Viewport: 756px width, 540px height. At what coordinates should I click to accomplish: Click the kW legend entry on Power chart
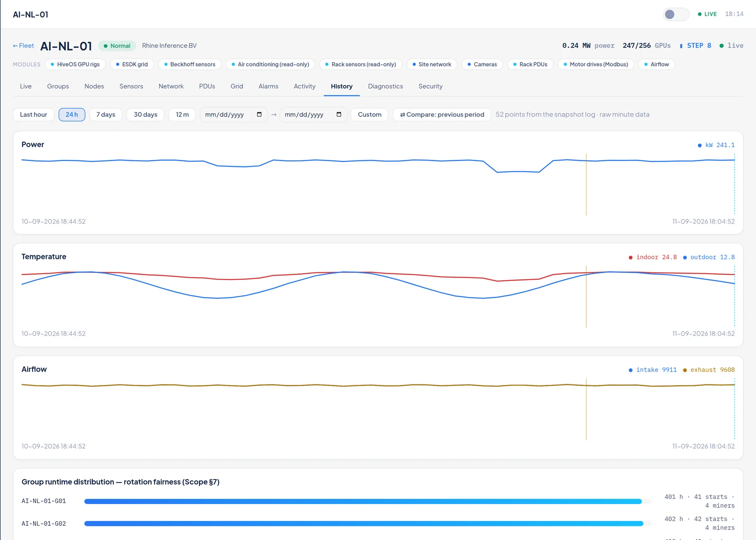[716, 145]
